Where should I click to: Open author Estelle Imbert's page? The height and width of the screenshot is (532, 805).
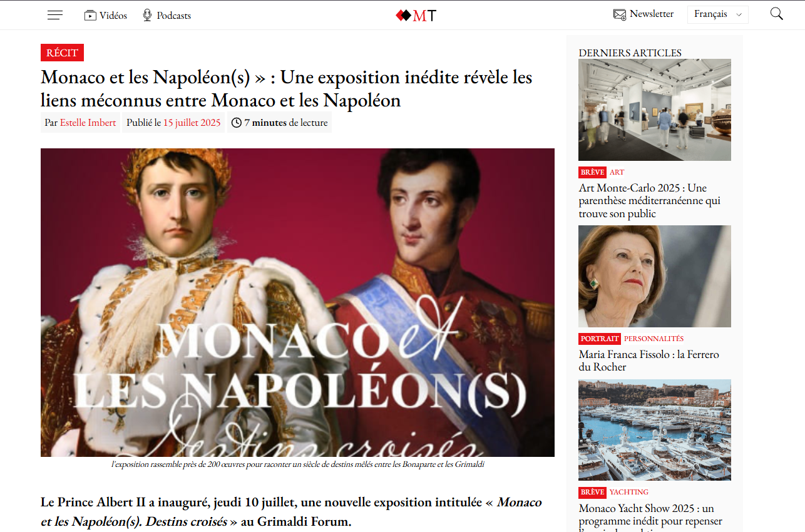(88, 123)
